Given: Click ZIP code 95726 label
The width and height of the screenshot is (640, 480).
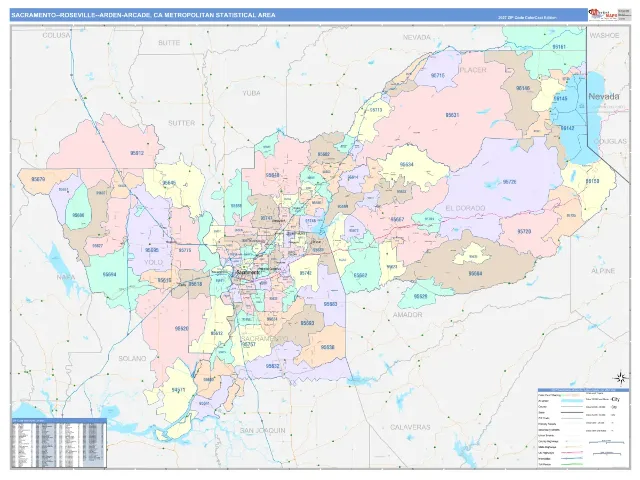Looking at the screenshot, I should 509,182.
